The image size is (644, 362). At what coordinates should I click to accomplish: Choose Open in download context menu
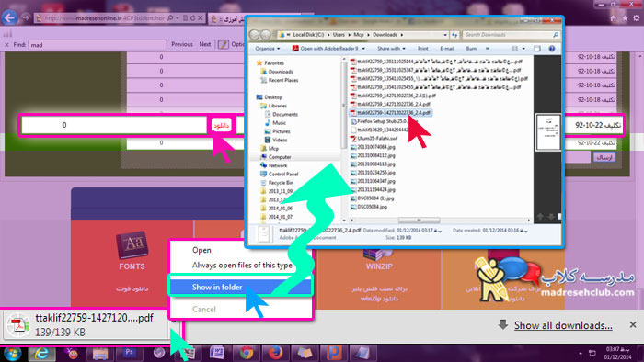tap(201, 250)
